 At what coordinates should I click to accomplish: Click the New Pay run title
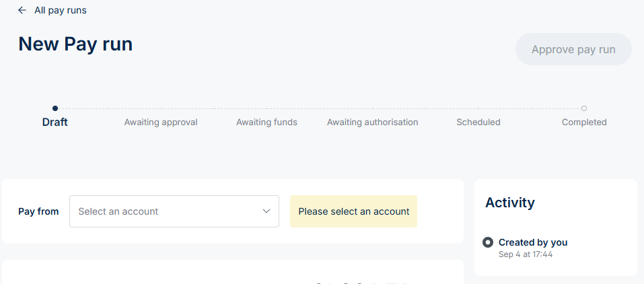point(75,44)
